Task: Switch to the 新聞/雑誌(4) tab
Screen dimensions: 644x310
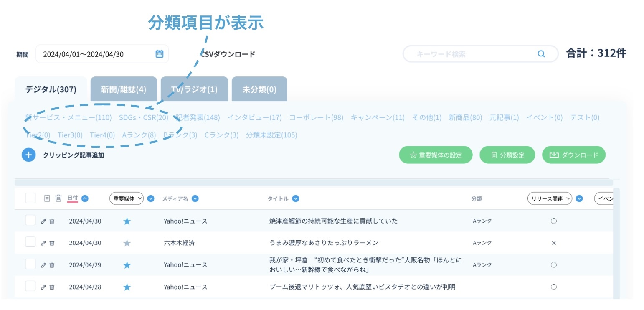Action: tap(124, 89)
